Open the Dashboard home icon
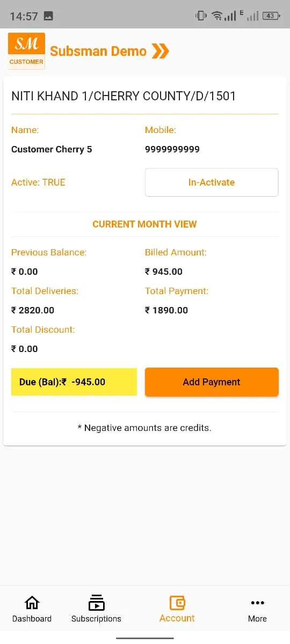Viewport: 290px width, 644px height. (x=32, y=603)
